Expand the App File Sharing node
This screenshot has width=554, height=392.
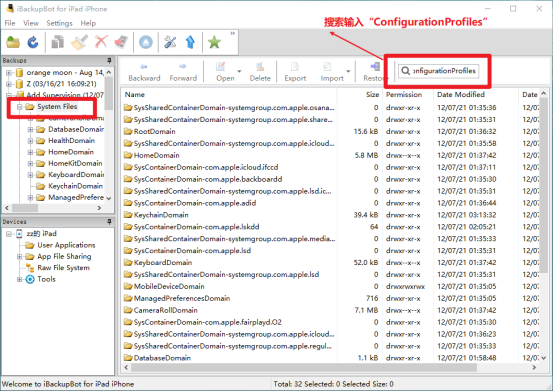tap(19, 257)
